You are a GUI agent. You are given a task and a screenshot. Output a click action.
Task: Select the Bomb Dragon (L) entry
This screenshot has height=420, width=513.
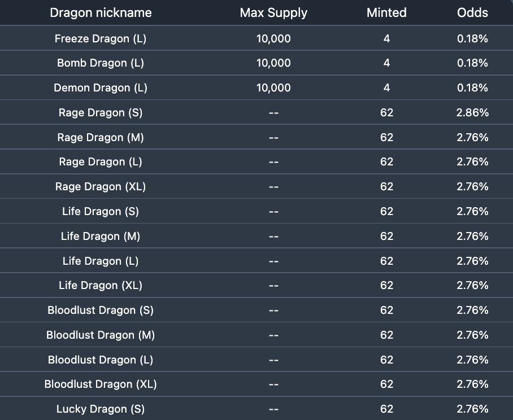(x=101, y=63)
